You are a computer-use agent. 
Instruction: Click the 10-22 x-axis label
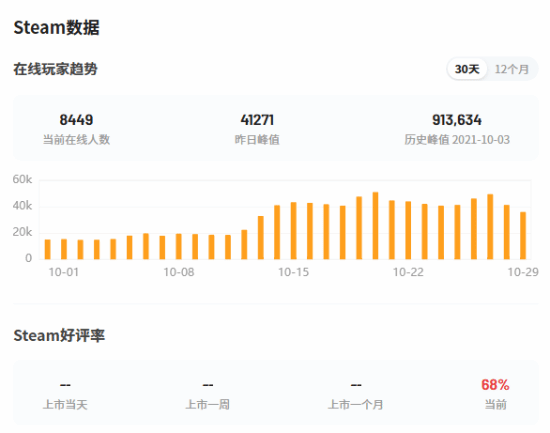pos(408,272)
